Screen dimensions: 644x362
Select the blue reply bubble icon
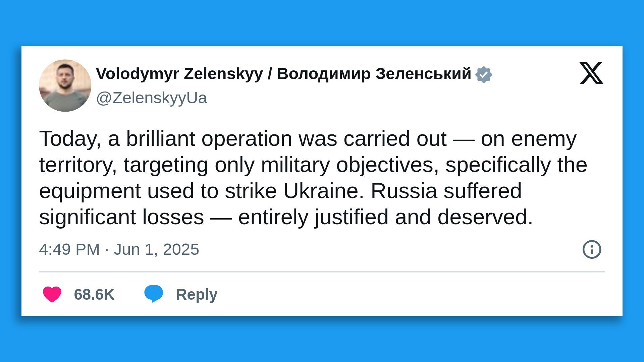154,293
